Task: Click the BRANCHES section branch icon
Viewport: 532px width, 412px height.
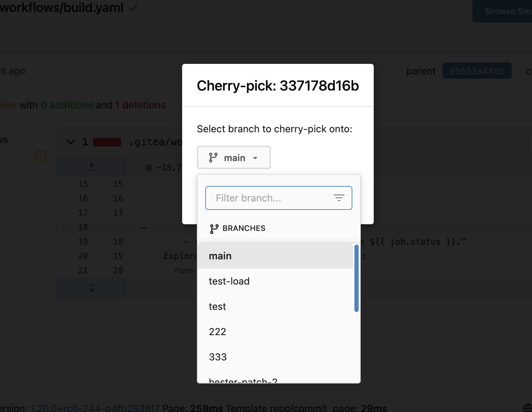Action: tap(214, 229)
